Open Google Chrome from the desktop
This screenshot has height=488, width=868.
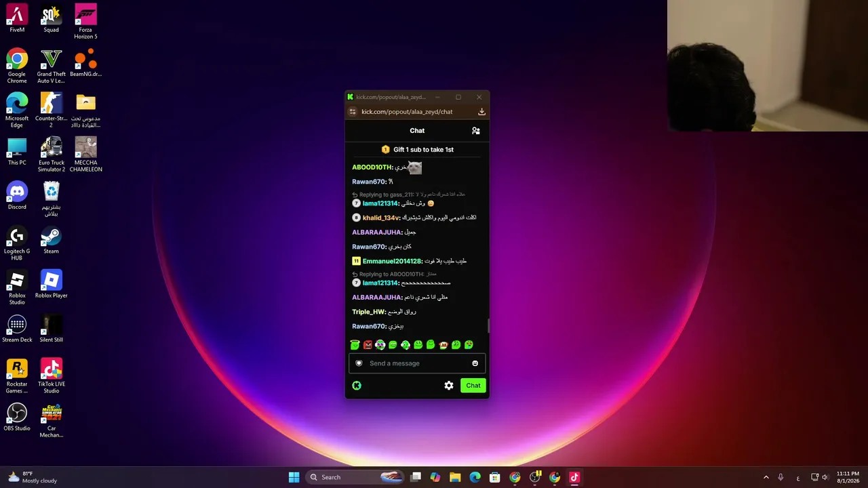(17, 66)
